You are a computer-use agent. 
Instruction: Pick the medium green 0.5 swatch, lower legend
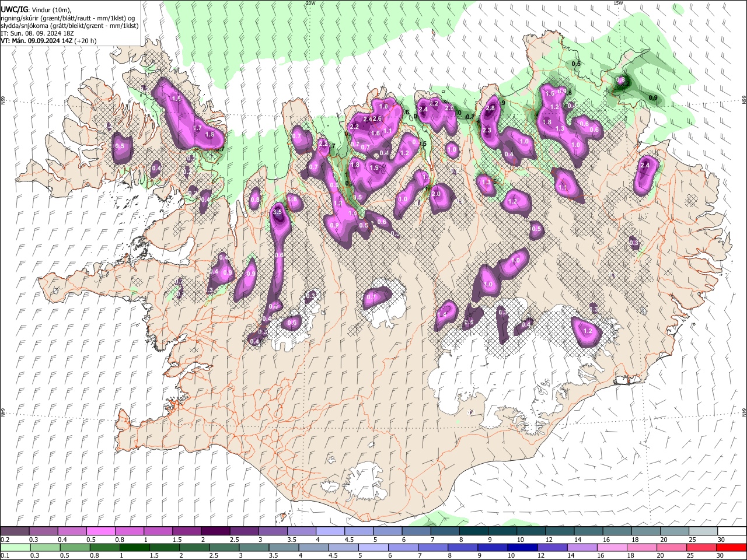coord(75,548)
